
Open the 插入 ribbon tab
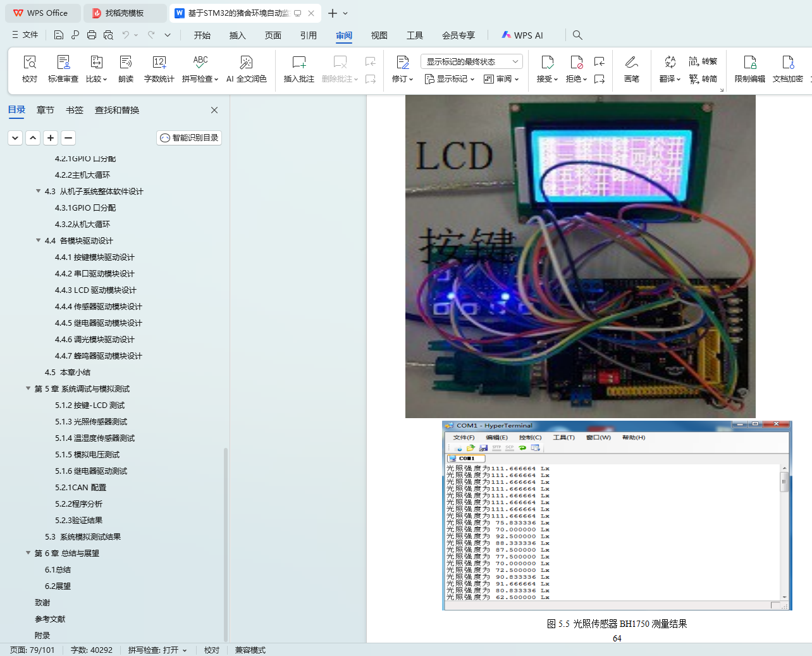click(237, 35)
